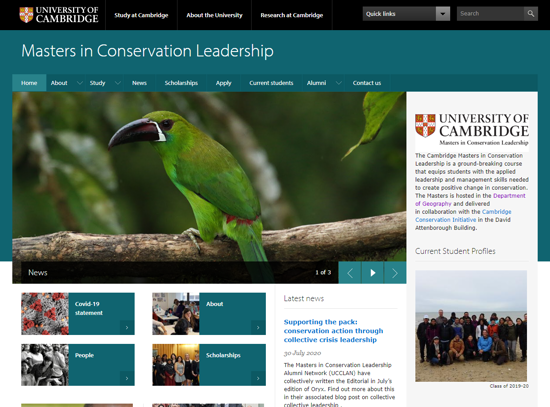
Task: Expand the Alumni menu chevron
Action: (x=338, y=83)
